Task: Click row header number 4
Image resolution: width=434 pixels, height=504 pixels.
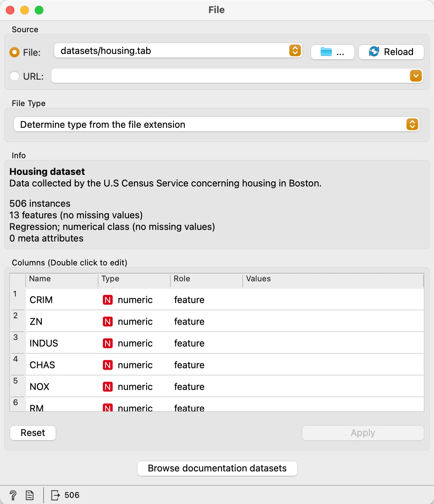Action: tap(15, 359)
